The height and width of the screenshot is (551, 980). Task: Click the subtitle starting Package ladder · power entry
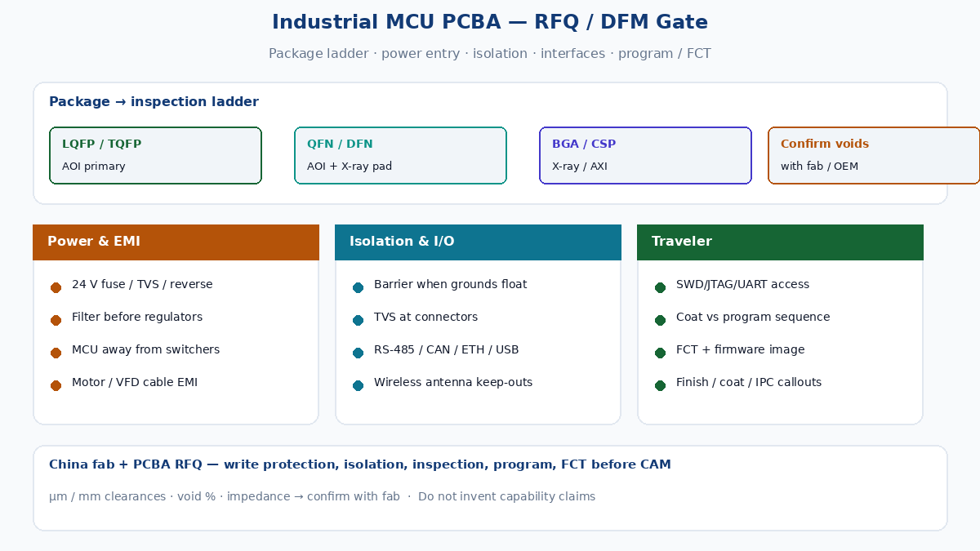(x=490, y=53)
